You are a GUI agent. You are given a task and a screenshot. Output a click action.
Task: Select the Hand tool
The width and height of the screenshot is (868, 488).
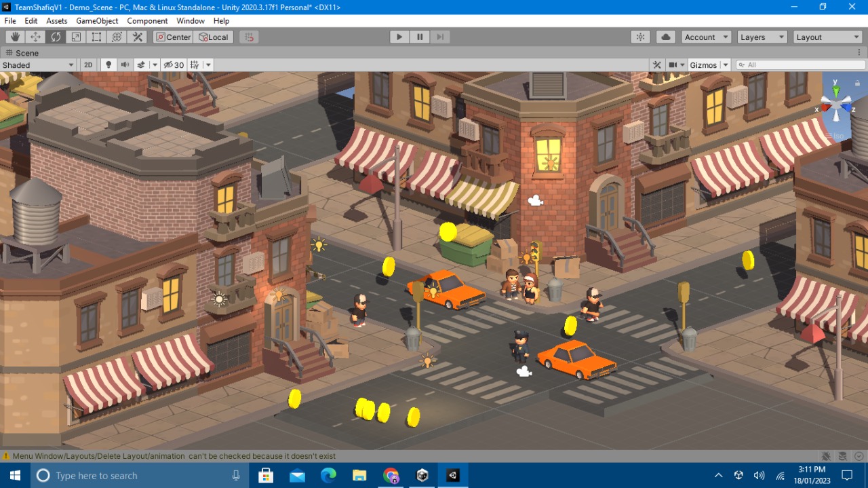coord(15,37)
